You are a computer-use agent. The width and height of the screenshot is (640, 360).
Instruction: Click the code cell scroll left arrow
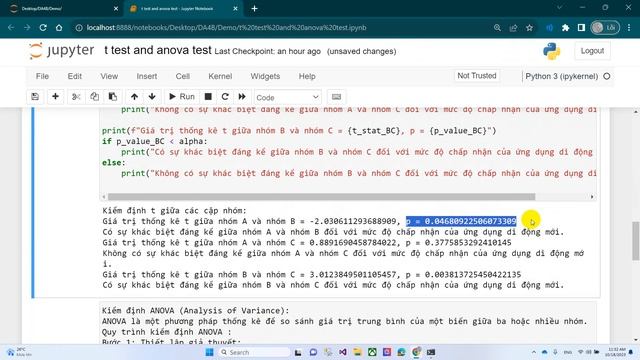[x=104, y=197]
